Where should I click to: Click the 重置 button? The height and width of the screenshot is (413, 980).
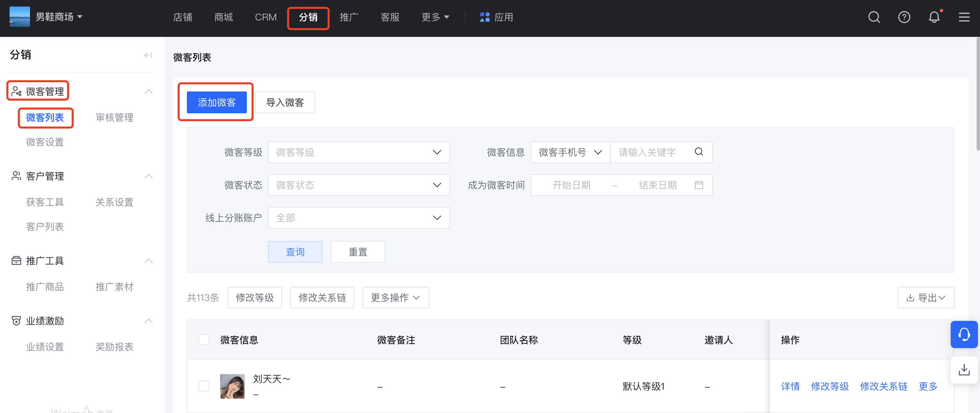(x=358, y=252)
